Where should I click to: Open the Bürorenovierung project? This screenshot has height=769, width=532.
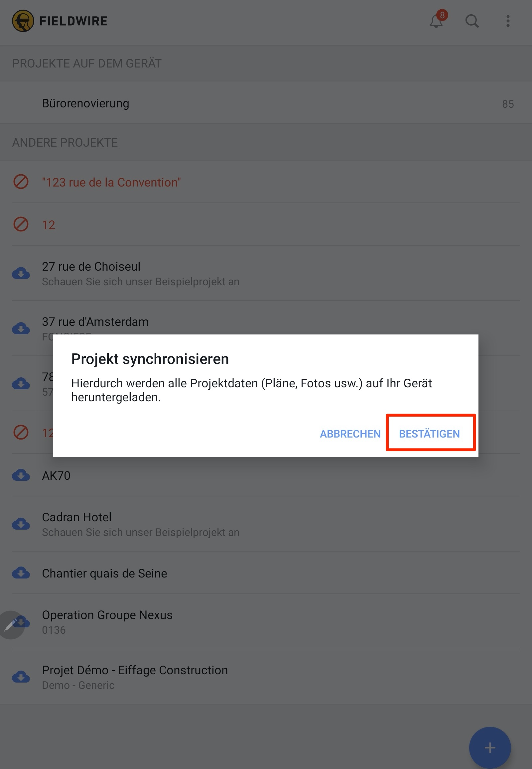point(266,103)
